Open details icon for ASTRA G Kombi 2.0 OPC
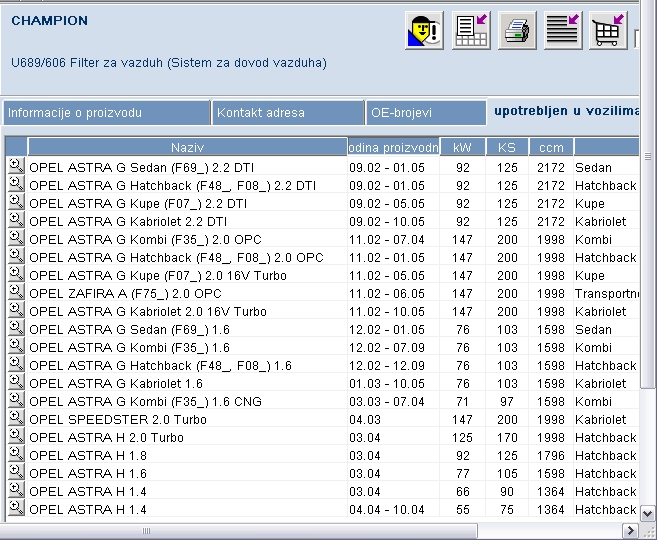The width and height of the screenshot is (657, 540). (x=16, y=238)
